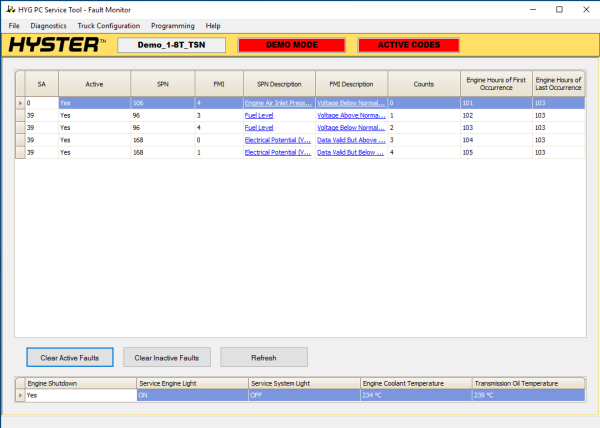
Task: Click Engine Hours of First Occurrence header
Action: (x=496, y=84)
